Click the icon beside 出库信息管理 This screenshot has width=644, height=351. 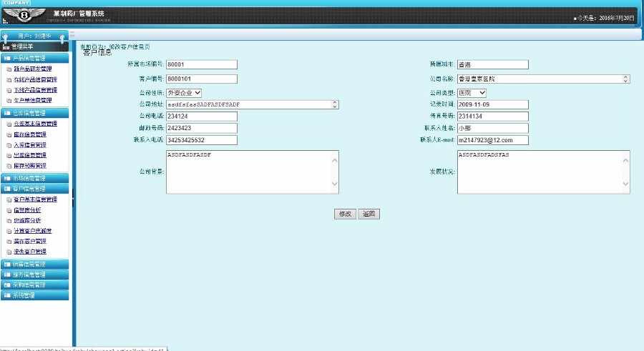[9, 156]
